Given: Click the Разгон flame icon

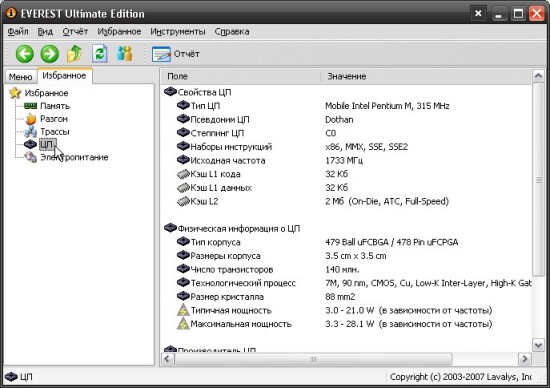Looking at the screenshot, I should 31,119.
